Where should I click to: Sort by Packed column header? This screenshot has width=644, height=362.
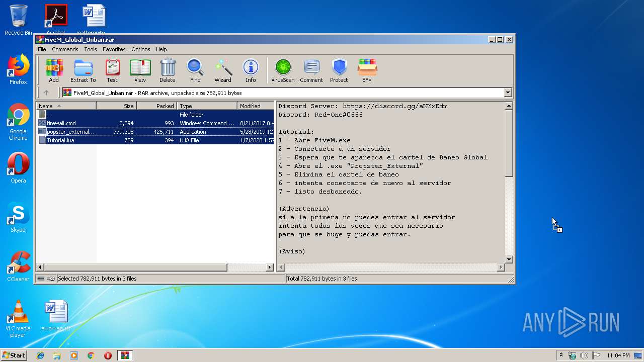[x=156, y=106]
